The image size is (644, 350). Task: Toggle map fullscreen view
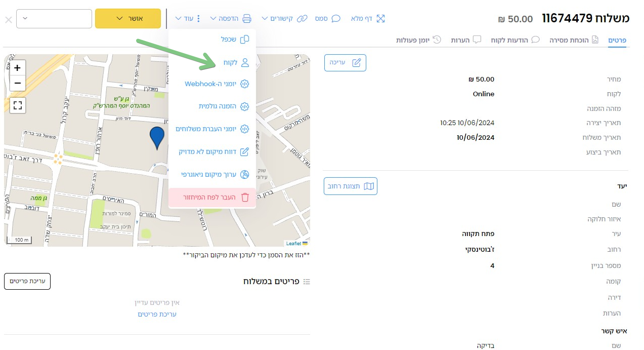click(18, 105)
